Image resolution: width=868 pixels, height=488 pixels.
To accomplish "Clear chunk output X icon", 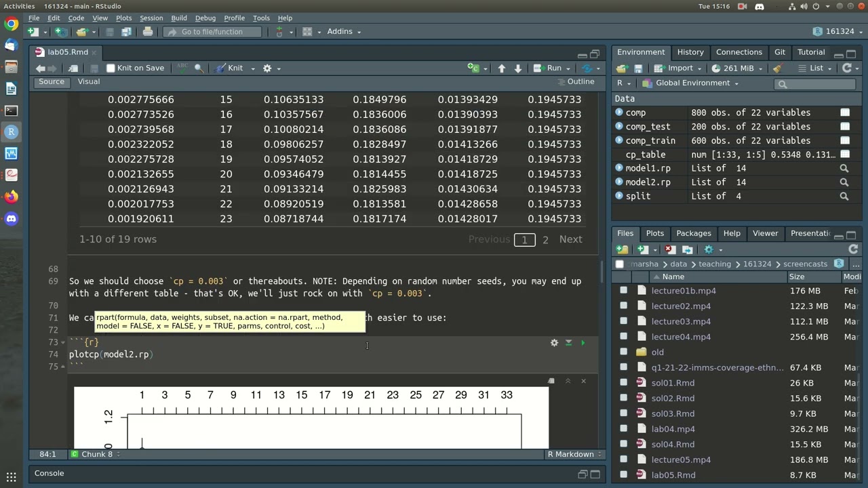I will [583, 381].
